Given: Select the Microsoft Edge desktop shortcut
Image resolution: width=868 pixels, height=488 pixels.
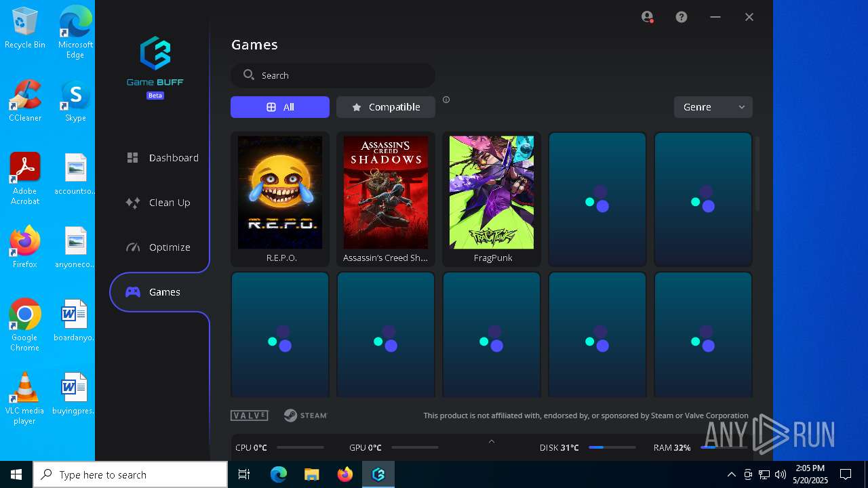Looking at the screenshot, I should point(75,32).
